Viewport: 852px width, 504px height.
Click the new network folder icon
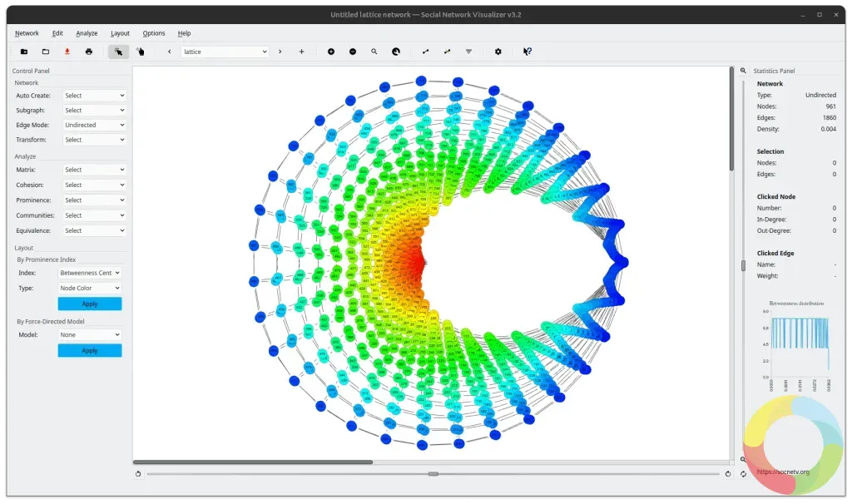[24, 52]
